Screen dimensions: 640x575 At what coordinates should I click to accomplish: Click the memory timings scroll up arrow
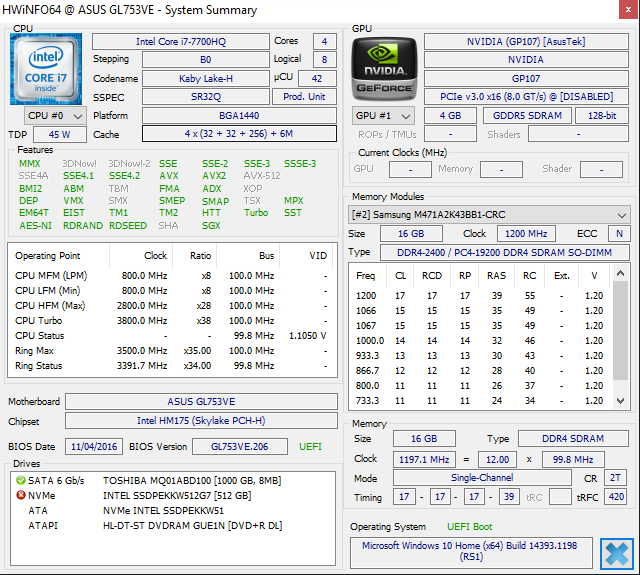[620, 273]
